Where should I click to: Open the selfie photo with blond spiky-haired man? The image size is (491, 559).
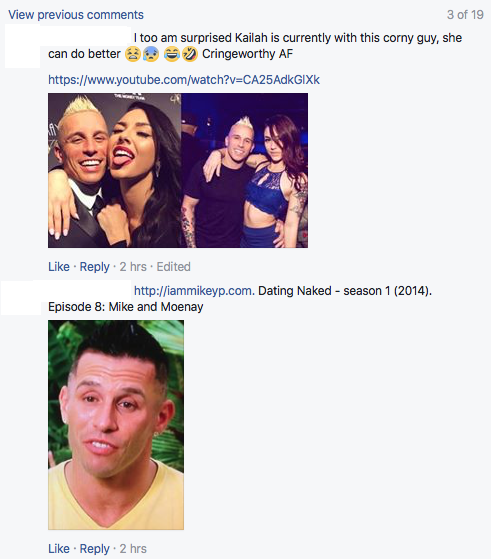[x=114, y=170]
